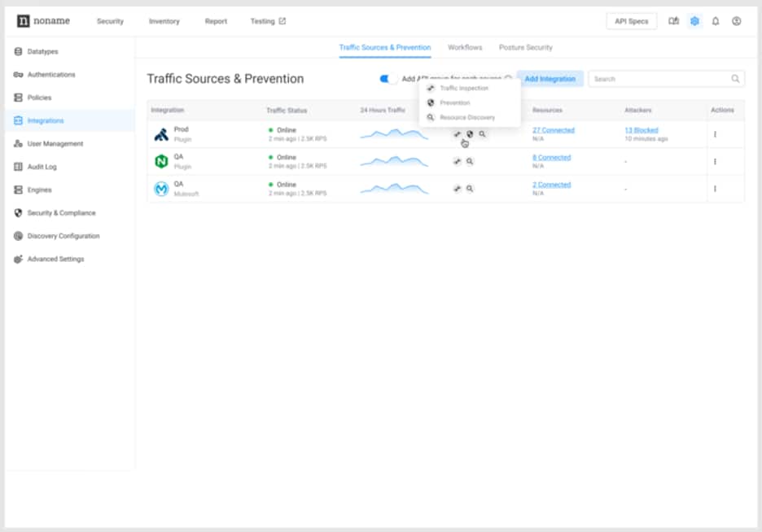Click the resource discovery magnifier in Prod row

(482, 134)
